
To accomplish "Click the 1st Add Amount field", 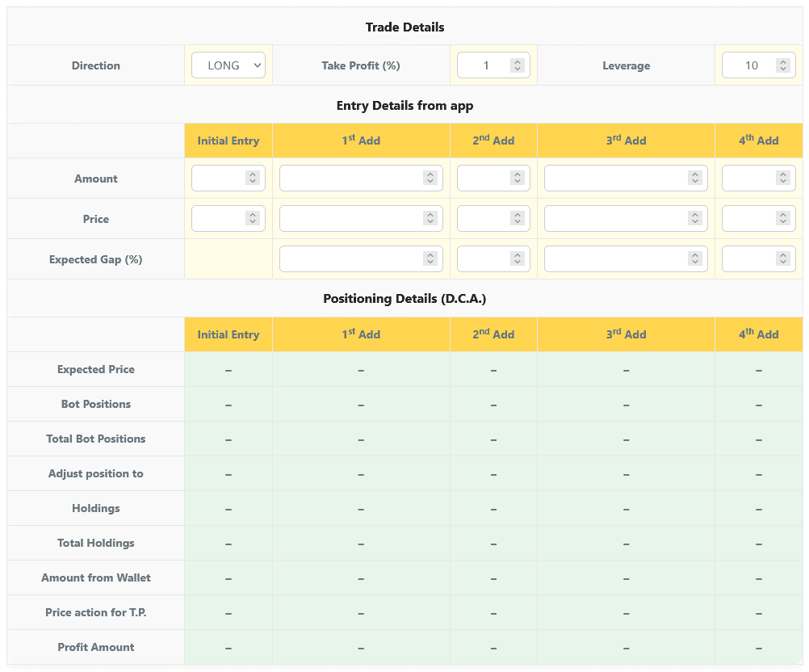I will pos(361,178).
